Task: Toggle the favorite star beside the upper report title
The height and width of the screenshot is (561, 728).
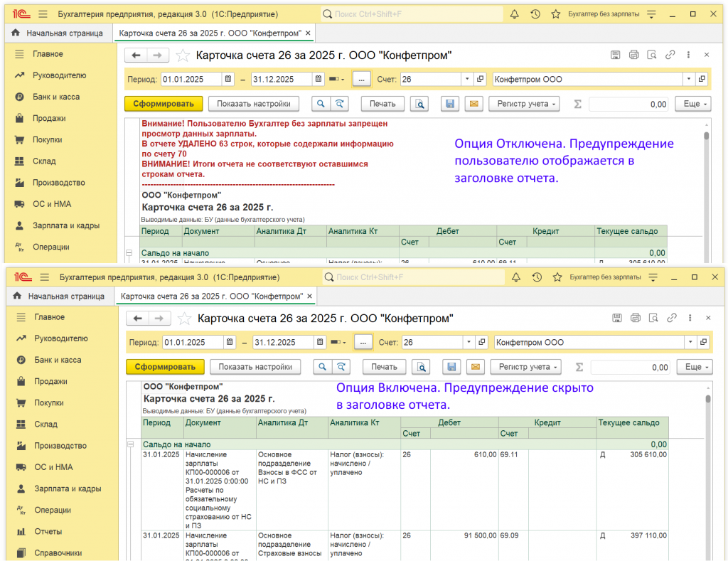Action: [183, 55]
